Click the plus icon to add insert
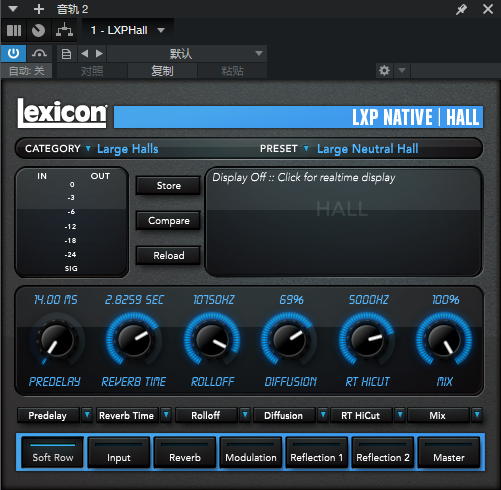Screen dimensions: 501x490 [39, 9]
